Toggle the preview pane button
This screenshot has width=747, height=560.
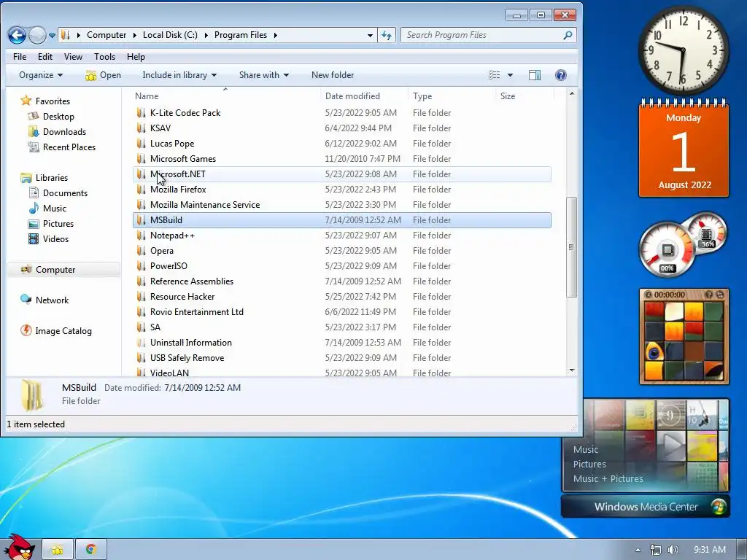(535, 75)
